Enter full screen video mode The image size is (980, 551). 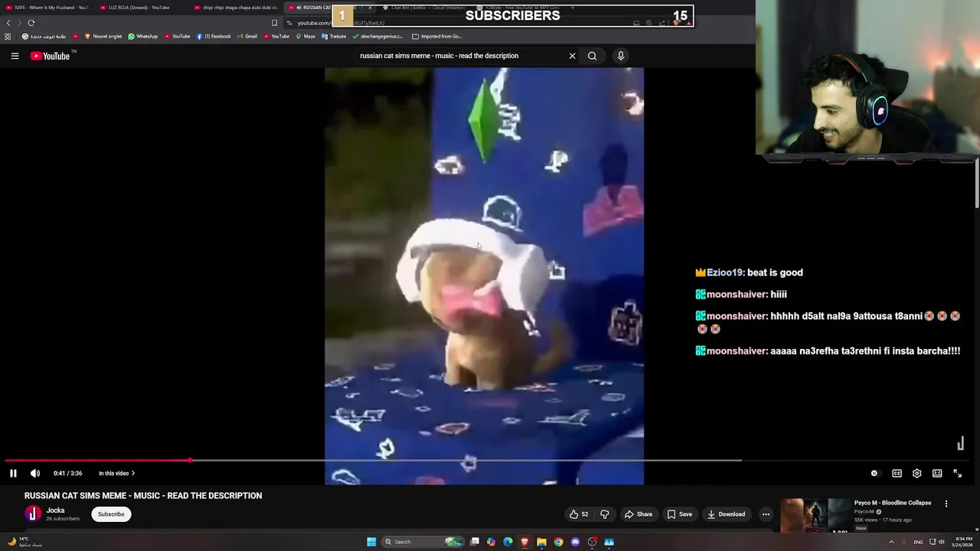(957, 474)
